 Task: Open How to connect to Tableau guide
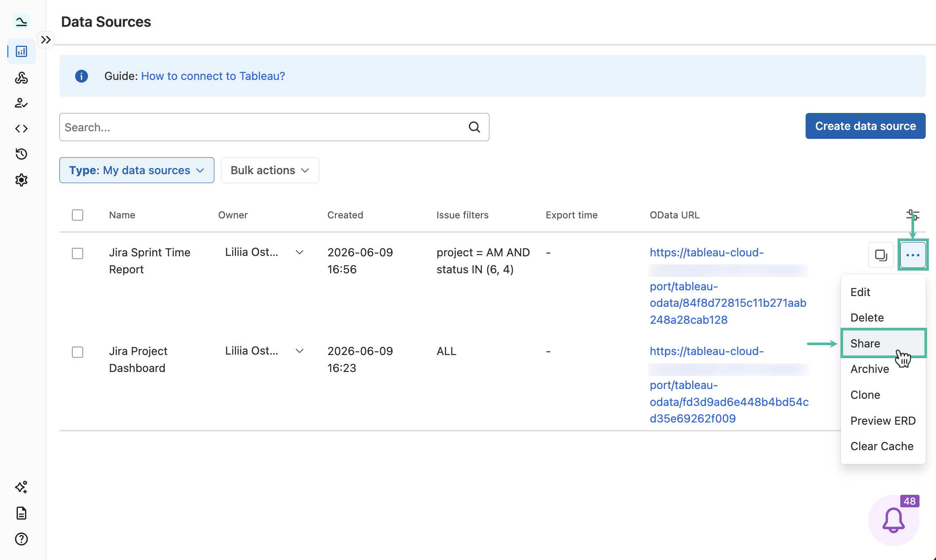[x=213, y=76]
